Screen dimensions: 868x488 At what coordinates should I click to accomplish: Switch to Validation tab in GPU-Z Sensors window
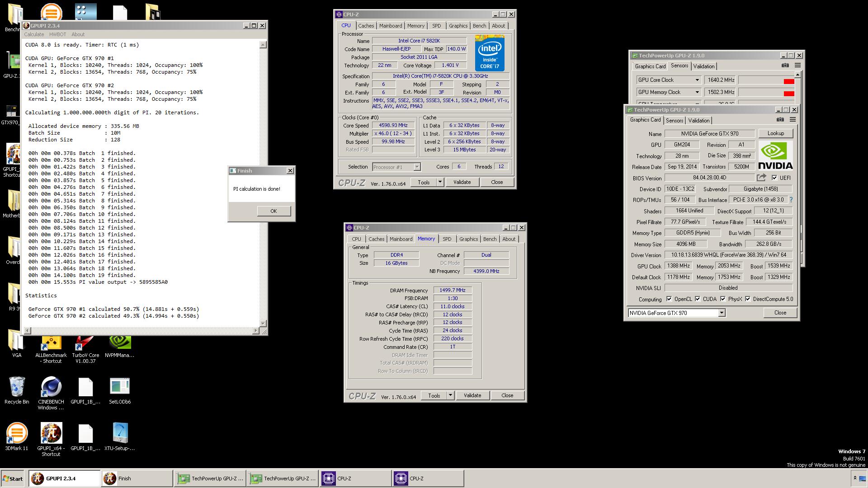pyautogui.click(x=704, y=66)
